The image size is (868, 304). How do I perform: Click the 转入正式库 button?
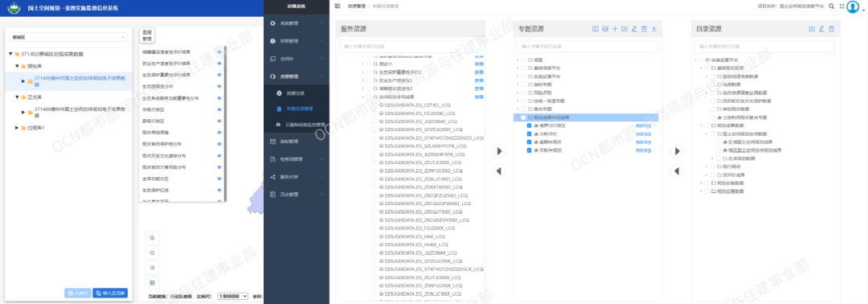110,293
